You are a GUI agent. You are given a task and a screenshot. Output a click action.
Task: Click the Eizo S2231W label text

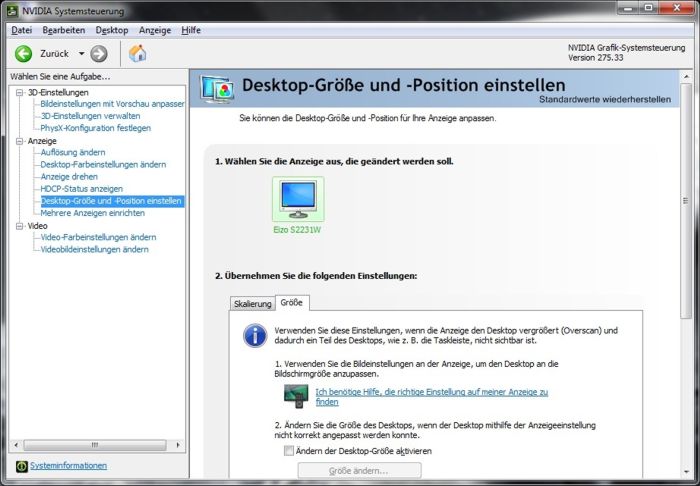click(x=297, y=230)
